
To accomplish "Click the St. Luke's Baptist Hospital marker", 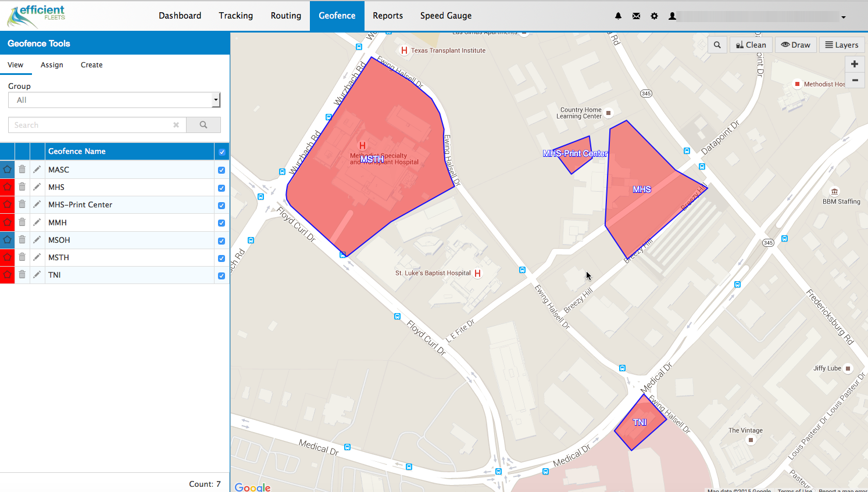I will pos(477,274).
